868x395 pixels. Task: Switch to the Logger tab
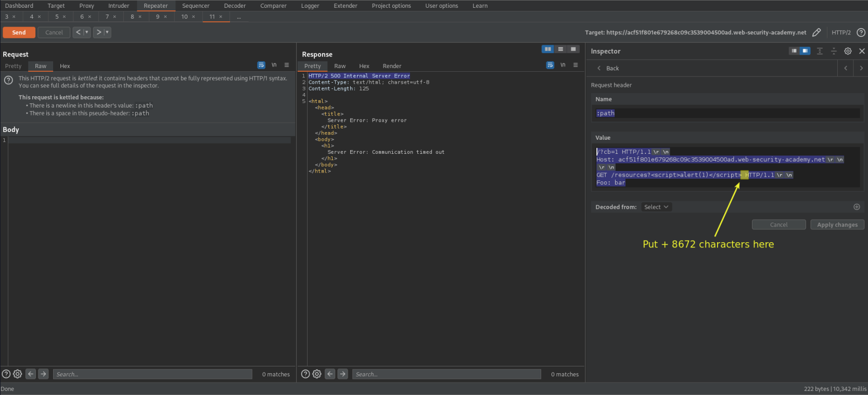tap(310, 6)
